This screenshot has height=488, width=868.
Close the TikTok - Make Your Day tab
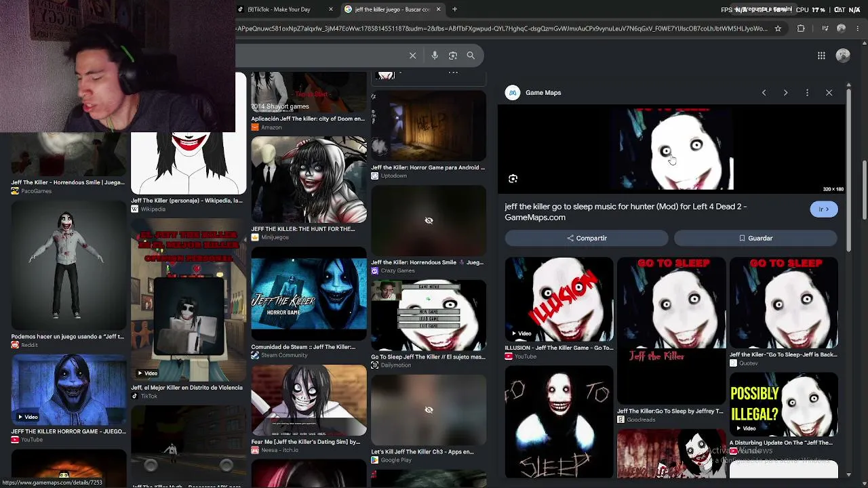(x=331, y=9)
